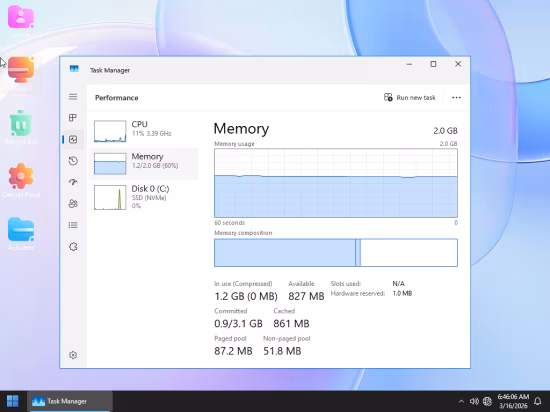Open the notifications bell icon
The height and width of the screenshot is (412, 550).
click(538, 401)
